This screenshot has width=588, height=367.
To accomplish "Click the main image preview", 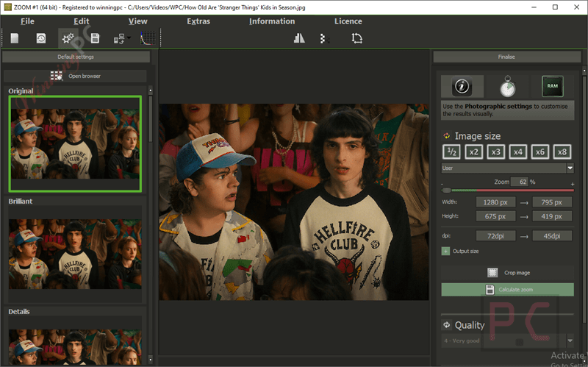I will pos(293,202).
